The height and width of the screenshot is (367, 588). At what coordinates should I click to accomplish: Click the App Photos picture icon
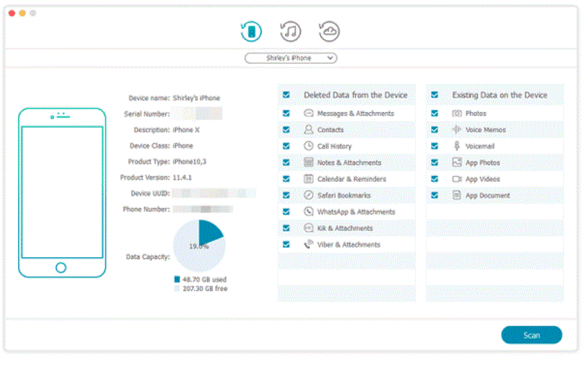tap(456, 163)
